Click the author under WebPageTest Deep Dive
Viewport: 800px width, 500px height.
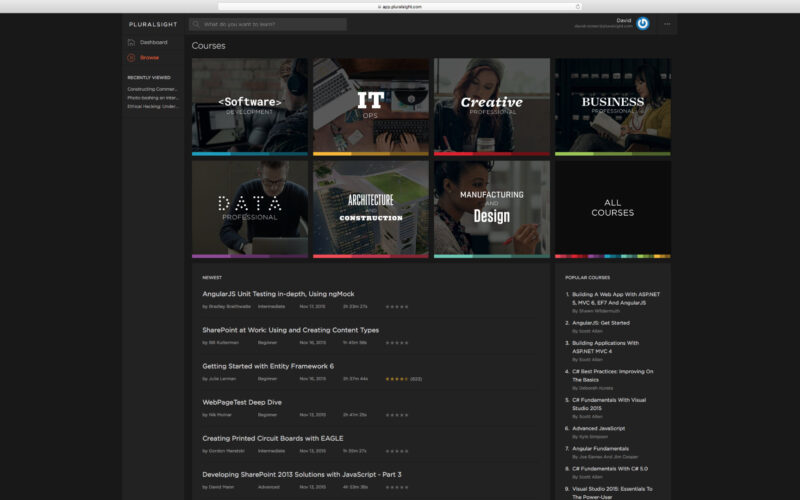[217, 415]
